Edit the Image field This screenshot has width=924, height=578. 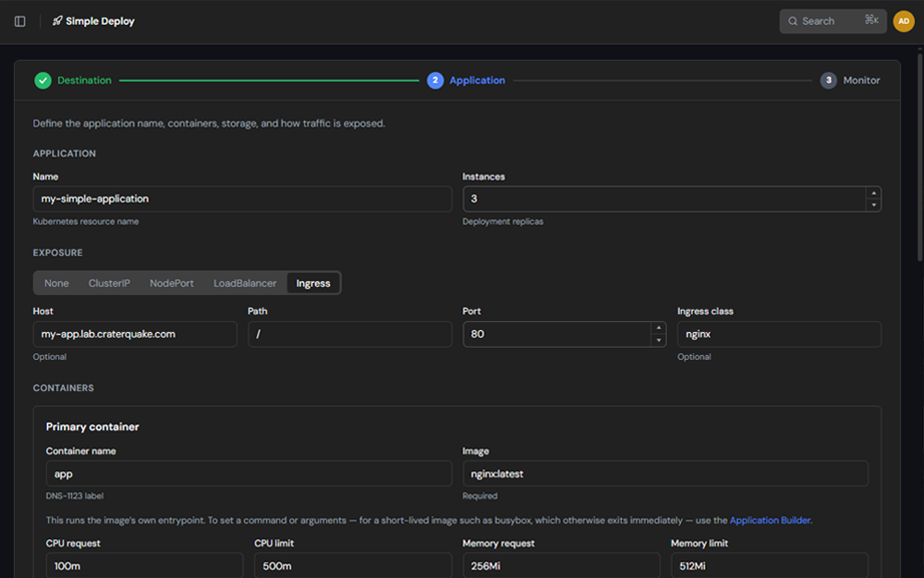coord(664,473)
